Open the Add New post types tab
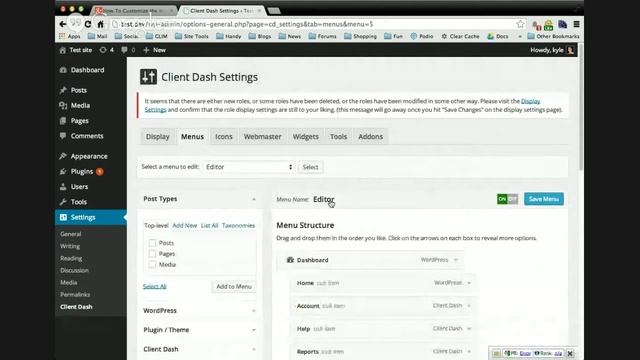 click(x=184, y=226)
